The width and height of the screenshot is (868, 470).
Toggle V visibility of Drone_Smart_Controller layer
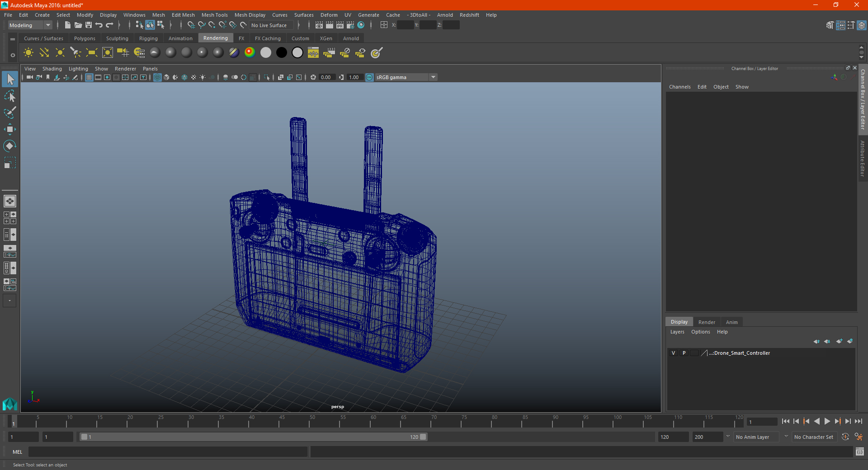pyautogui.click(x=673, y=353)
